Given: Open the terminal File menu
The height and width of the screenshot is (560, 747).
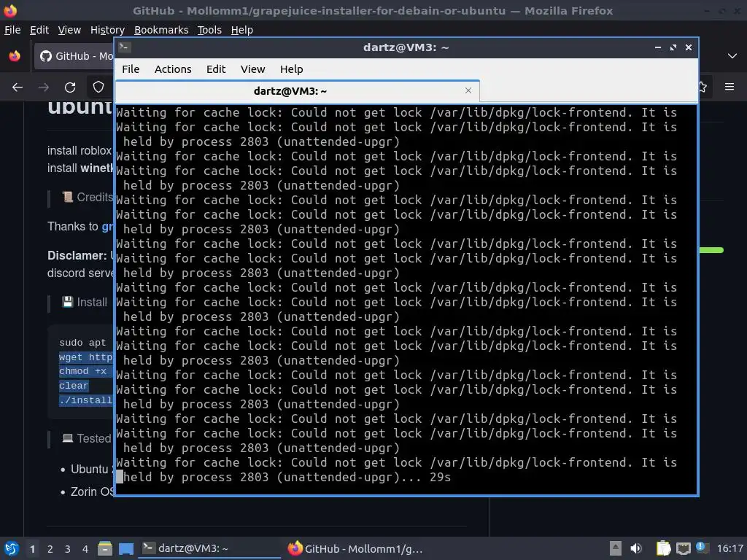Looking at the screenshot, I should click(x=131, y=69).
